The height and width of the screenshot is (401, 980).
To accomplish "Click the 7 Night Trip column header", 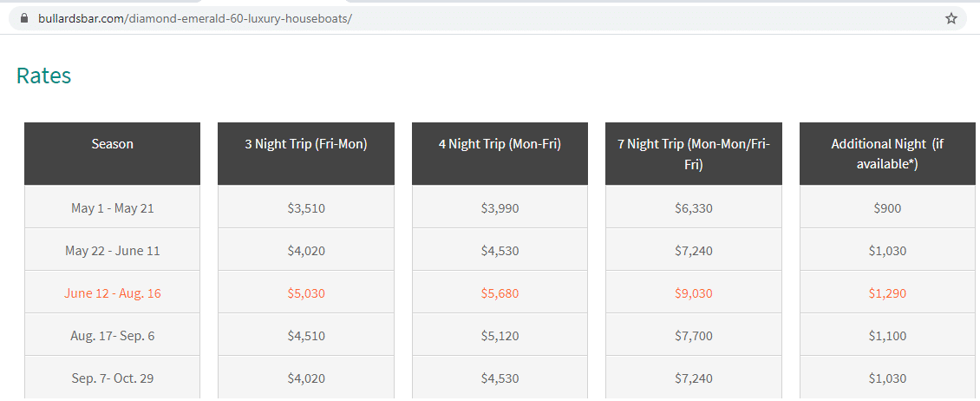I will (x=694, y=154).
